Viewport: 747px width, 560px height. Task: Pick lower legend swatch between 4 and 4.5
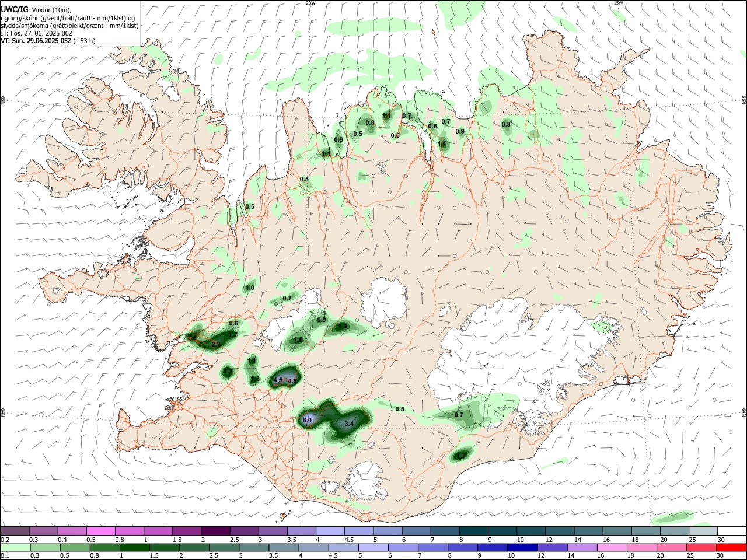(313, 547)
